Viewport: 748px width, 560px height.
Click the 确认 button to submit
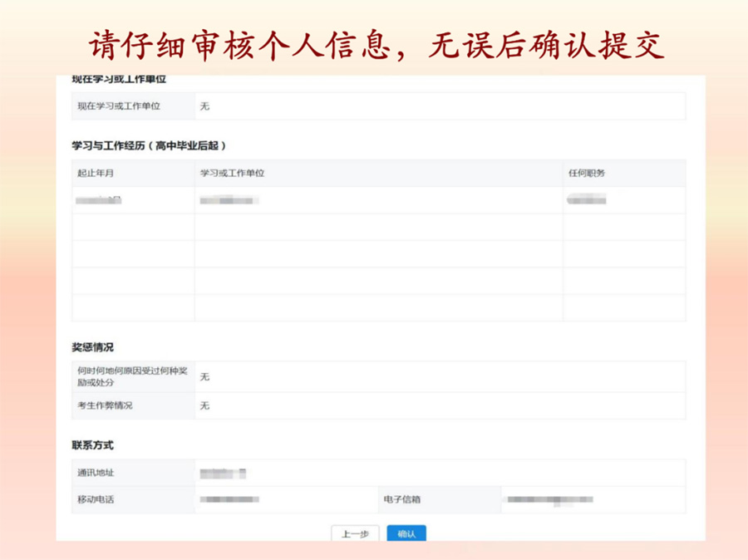(x=406, y=533)
